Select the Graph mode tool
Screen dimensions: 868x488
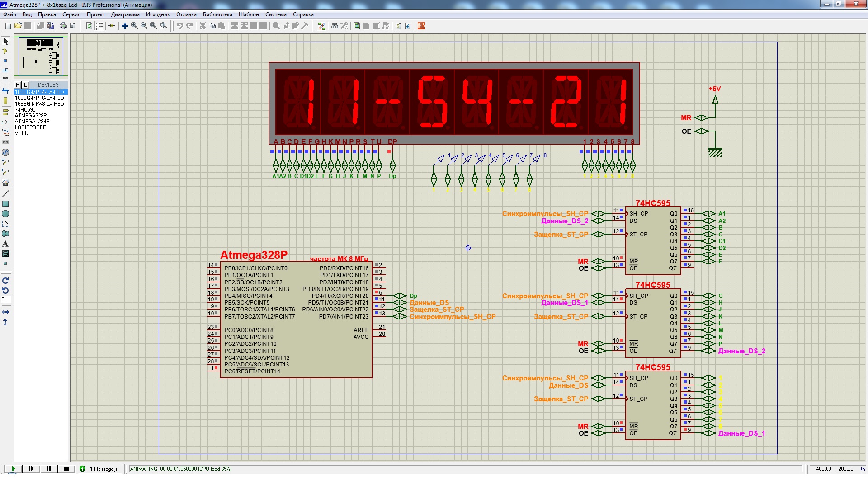(x=5, y=132)
